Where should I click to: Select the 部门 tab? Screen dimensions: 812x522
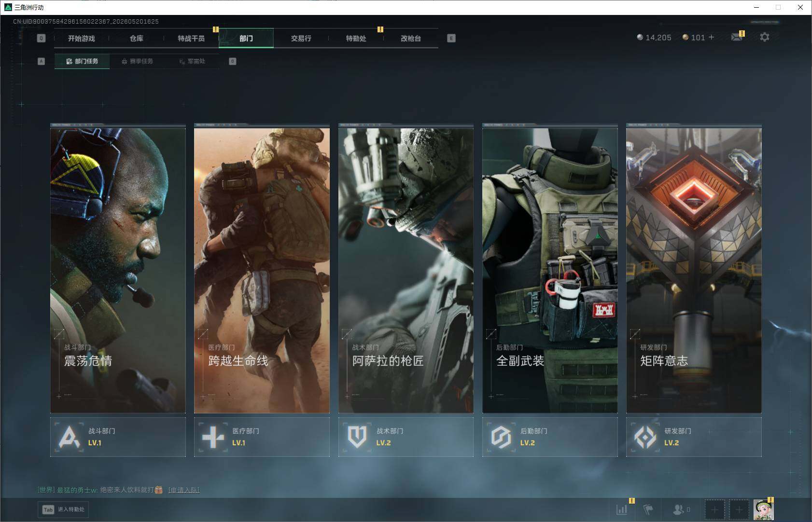pos(246,38)
